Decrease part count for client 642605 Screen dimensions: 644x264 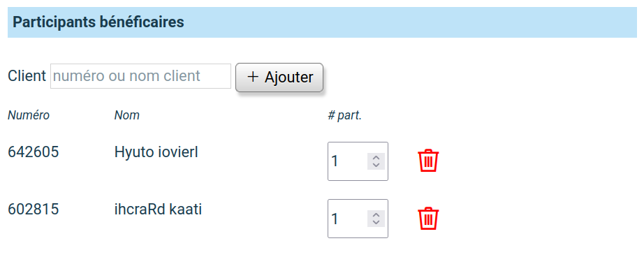(x=376, y=165)
